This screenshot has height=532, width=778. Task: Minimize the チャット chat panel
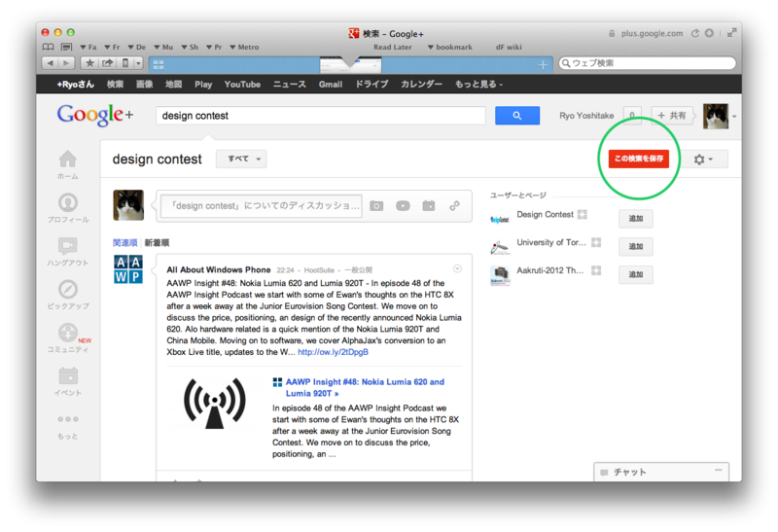coord(718,470)
